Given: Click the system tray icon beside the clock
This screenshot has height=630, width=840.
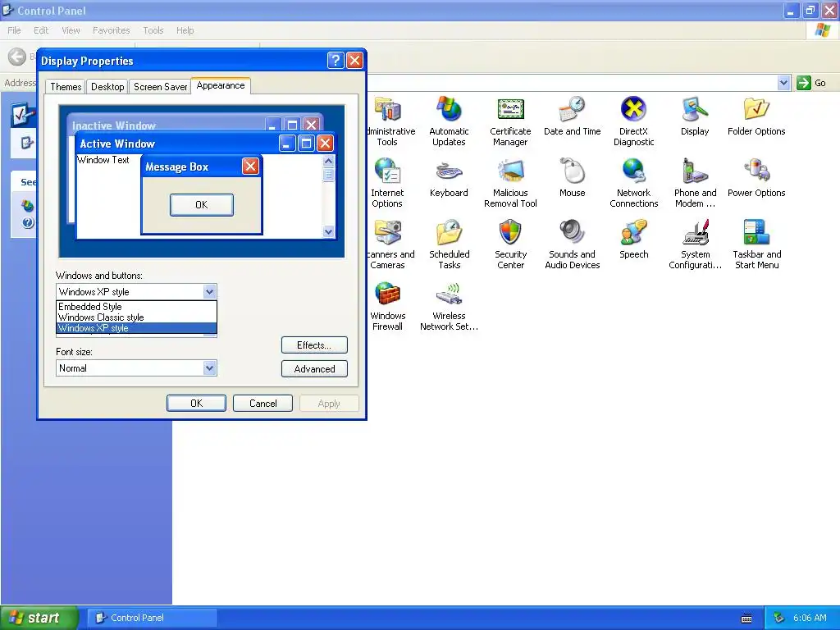Looking at the screenshot, I should coord(778,619).
